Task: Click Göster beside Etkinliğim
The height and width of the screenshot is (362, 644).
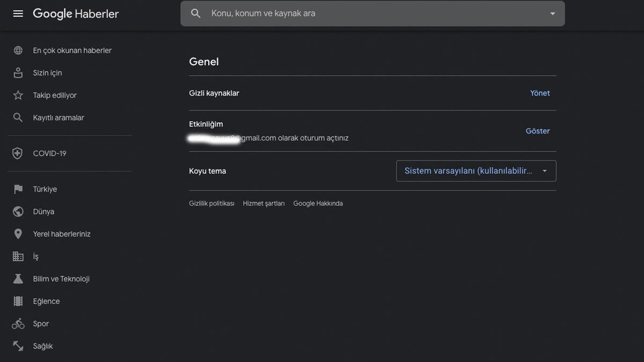Action: pos(537,130)
